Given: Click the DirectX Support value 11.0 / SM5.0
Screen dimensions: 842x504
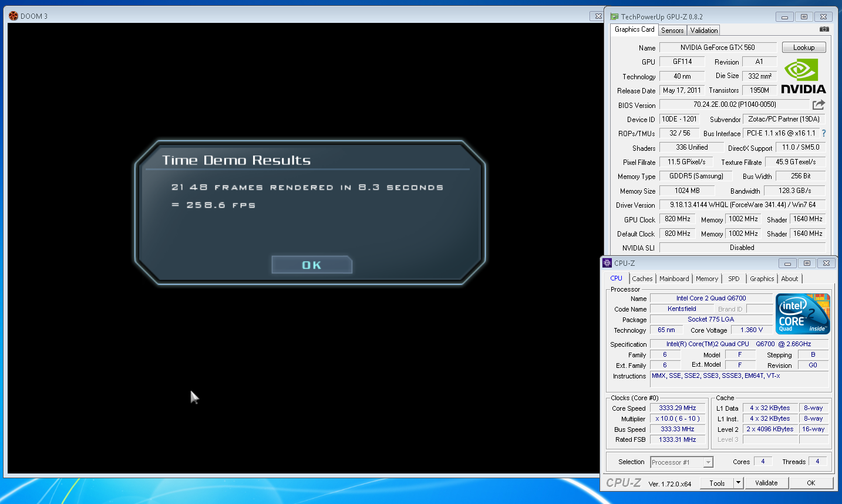Looking at the screenshot, I should coord(800,147).
